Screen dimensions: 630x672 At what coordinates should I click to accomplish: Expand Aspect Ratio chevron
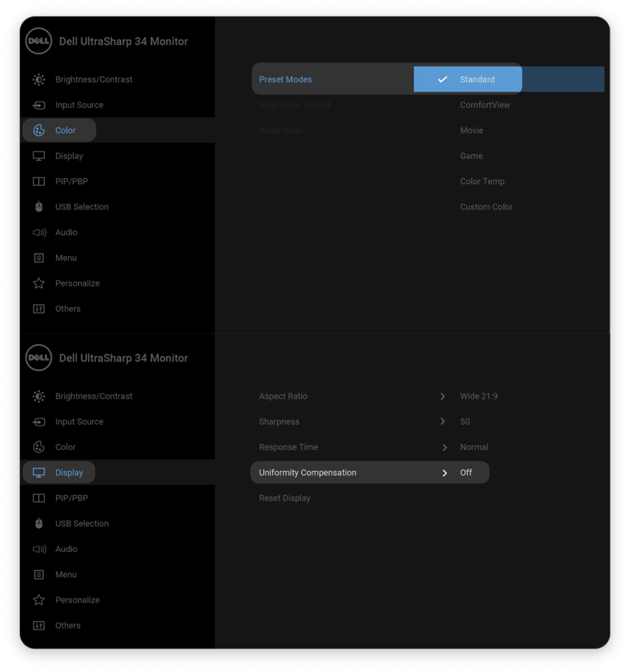click(442, 397)
